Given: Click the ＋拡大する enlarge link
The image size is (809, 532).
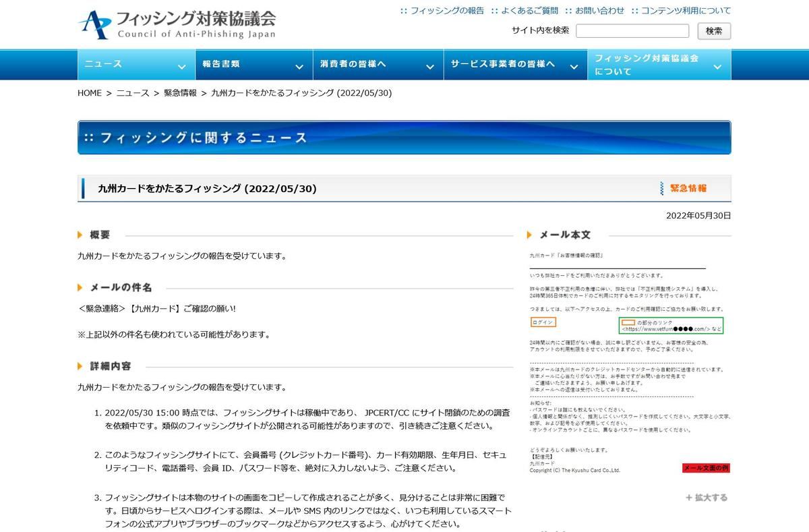Looking at the screenshot, I should [x=707, y=498].
